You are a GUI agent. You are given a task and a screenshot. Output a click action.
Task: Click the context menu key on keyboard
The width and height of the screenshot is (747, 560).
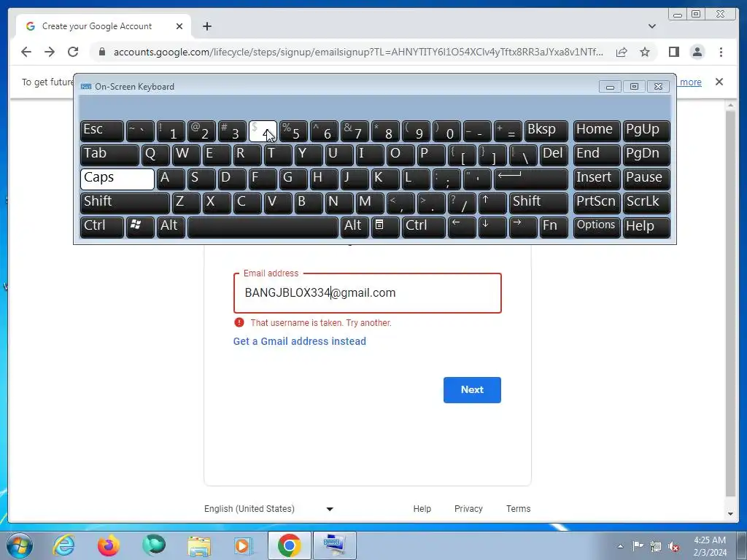pyautogui.click(x=385, y=227)
